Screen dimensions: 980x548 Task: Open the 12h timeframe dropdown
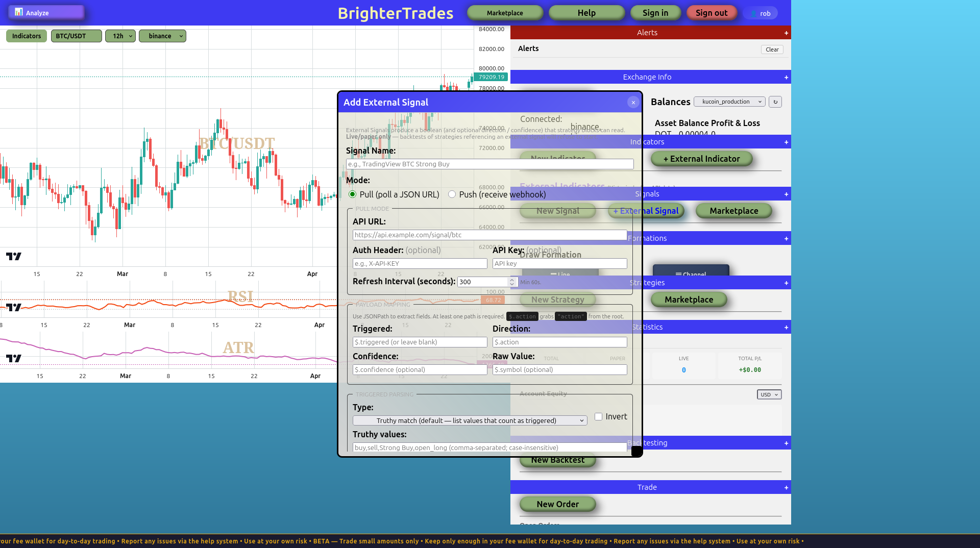tap(120, 36)
